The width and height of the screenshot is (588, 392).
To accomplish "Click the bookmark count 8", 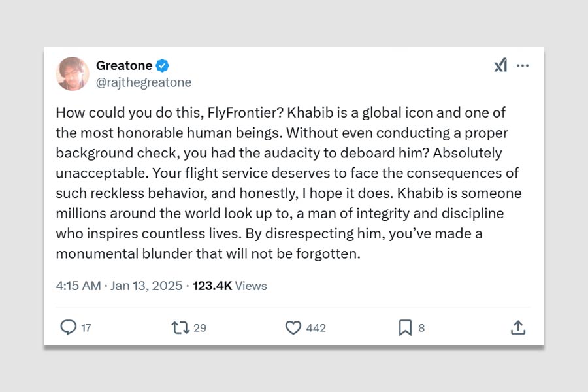I will pyautogui.click(x=421, y=328).
